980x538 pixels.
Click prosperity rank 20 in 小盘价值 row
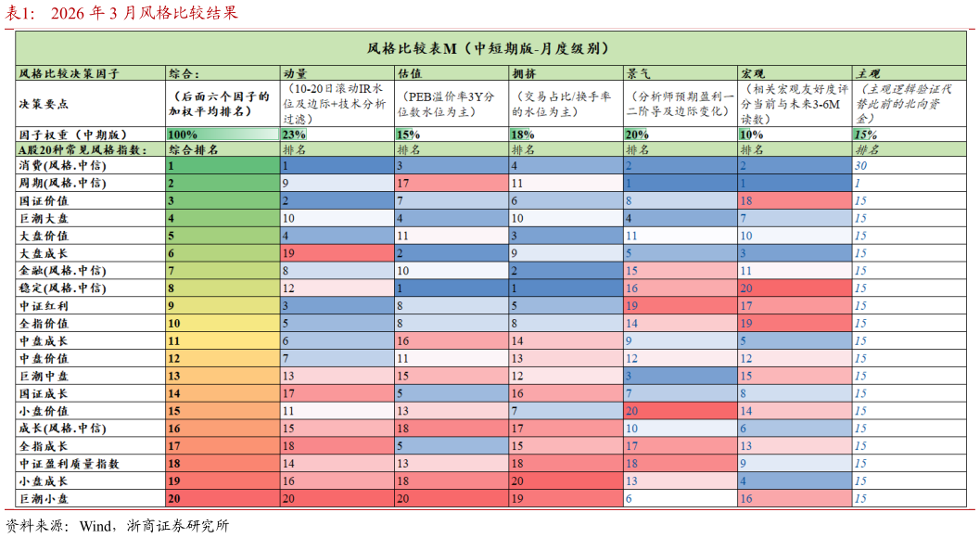tap(681, 411)
